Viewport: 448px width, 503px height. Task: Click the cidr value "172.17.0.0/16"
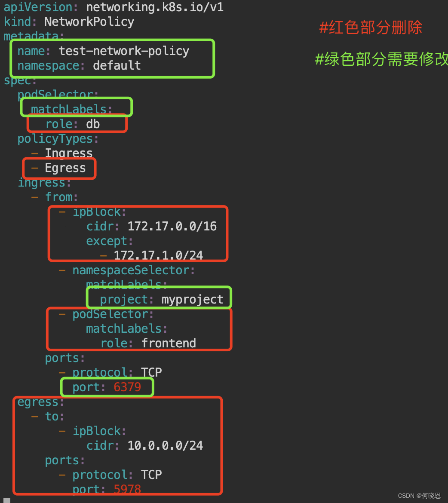171,226
